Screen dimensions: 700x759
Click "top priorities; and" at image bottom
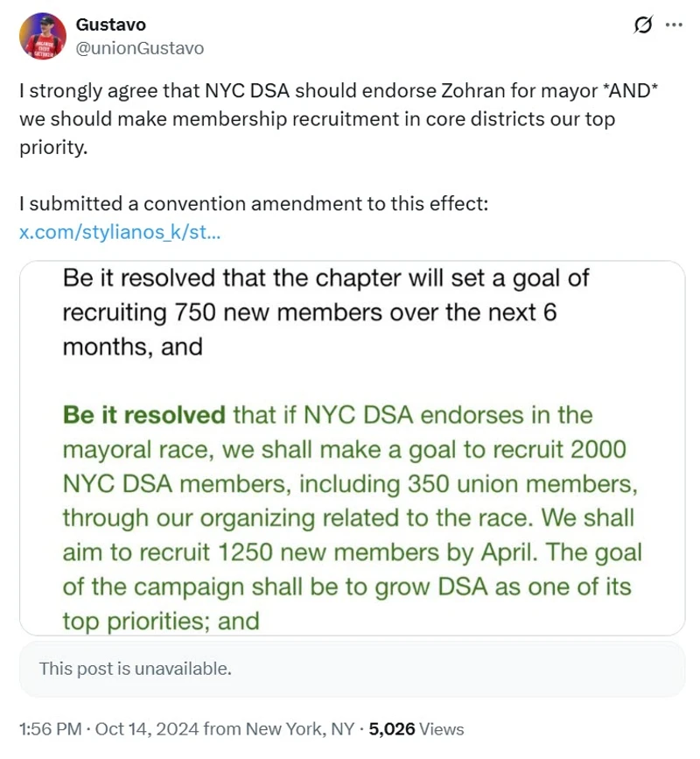pos(161,621)
